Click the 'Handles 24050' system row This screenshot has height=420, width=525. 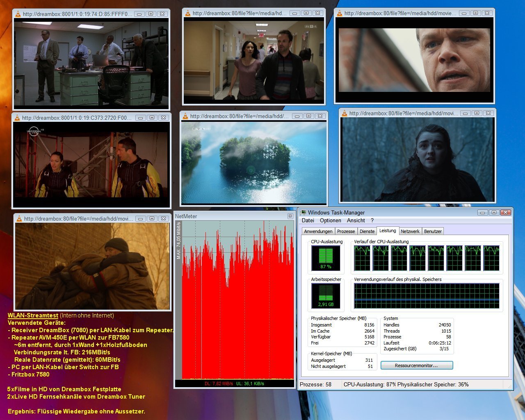coord(417,325)
